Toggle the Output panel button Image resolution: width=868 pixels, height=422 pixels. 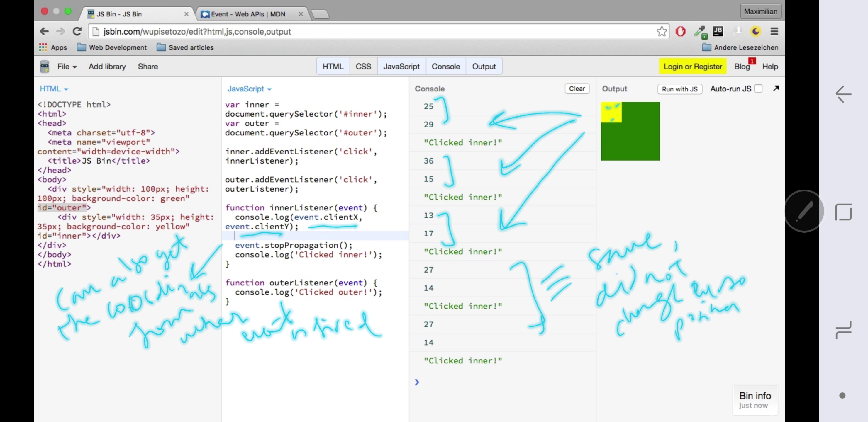point(484,66)
